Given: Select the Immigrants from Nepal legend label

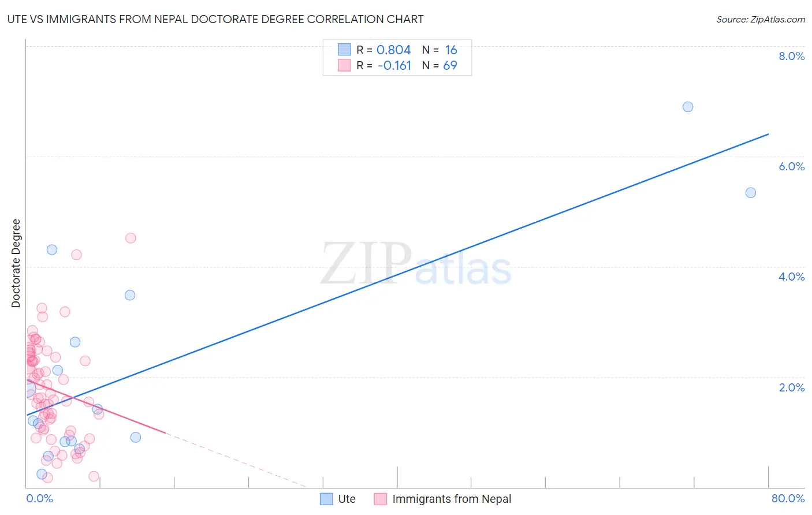Looking at the screenshot, I should pos(452,499).
